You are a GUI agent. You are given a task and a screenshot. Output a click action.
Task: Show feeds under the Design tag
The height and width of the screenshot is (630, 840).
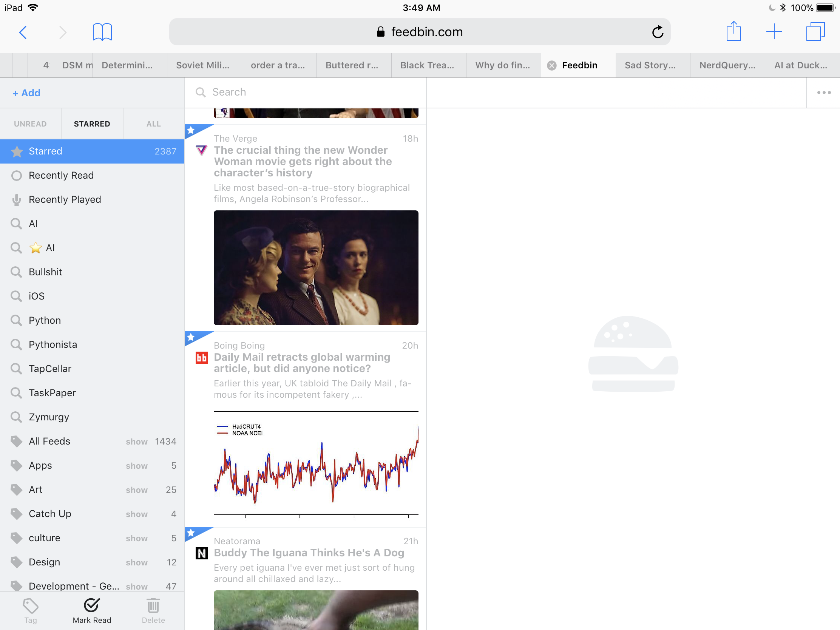[x=136, y=562]
